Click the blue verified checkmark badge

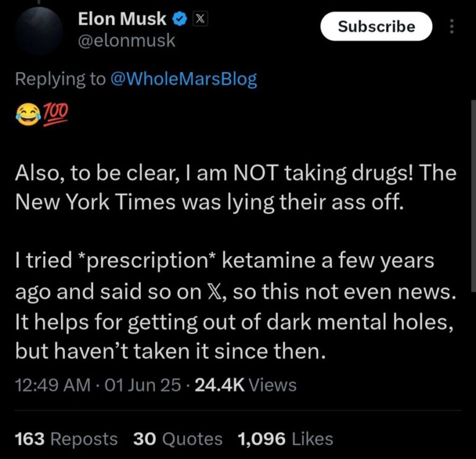coord(178,20)
